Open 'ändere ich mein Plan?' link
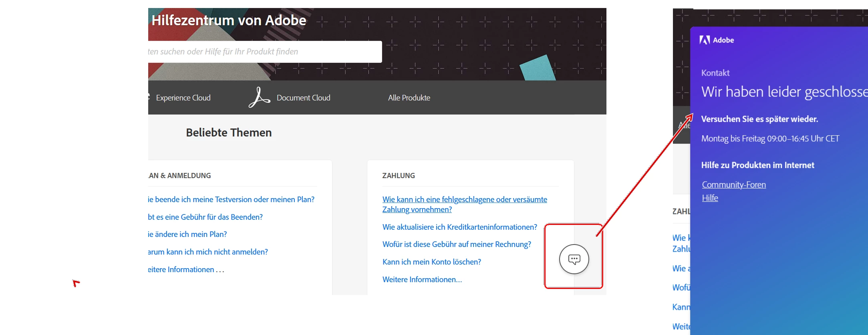This screenshot has height=335, width=868. [x=187, y=234]
